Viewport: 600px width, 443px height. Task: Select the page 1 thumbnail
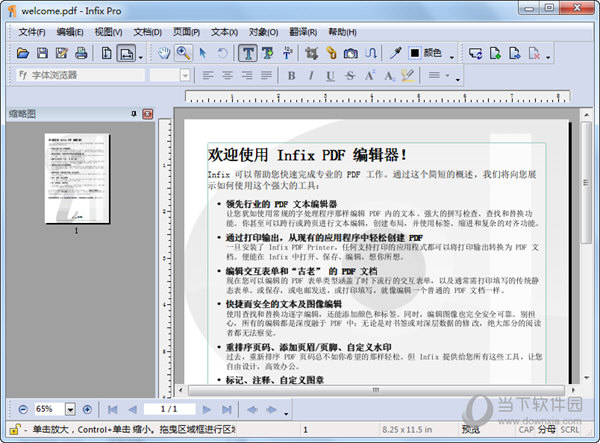pos(77,176)
